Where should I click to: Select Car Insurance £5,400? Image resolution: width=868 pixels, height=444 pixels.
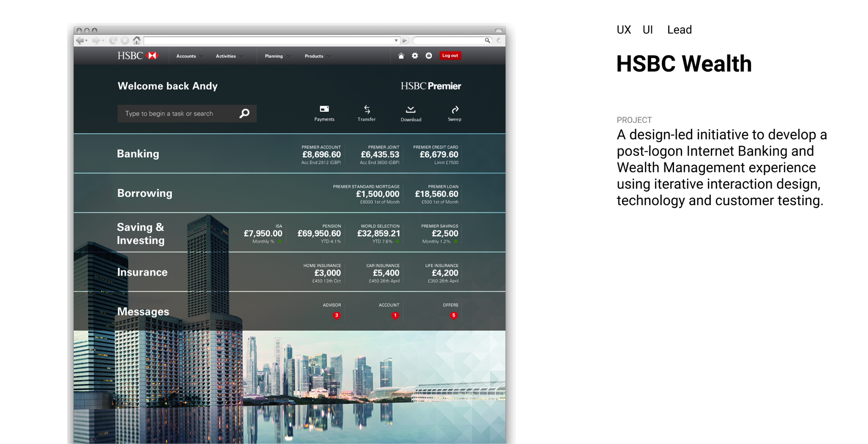pyautogui.click(x=383, y=273)
